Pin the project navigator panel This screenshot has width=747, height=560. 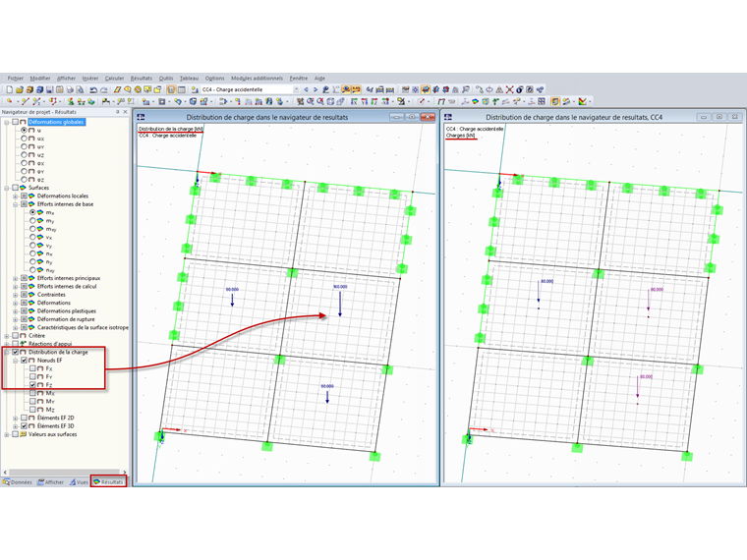[x=118, y=112]
